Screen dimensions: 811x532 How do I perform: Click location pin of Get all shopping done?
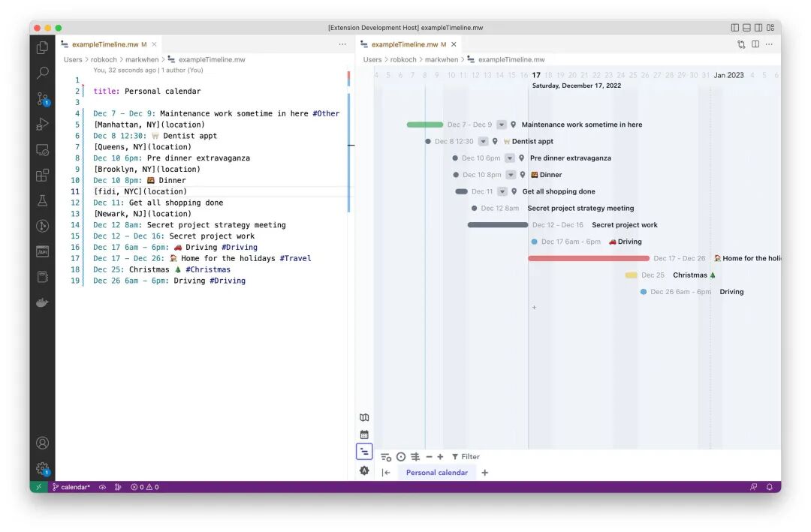(x=514, y=191)
